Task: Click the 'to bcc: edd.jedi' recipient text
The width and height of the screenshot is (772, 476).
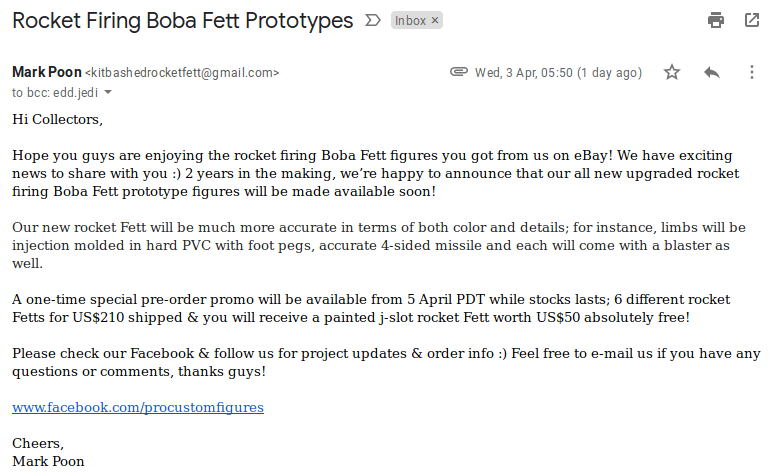Action: tap(55, 93)
